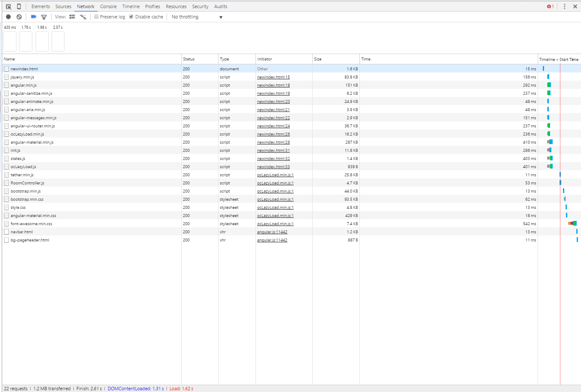Select the Network tab
Screen dimensions: 581x392
click(x=86, y=6)
